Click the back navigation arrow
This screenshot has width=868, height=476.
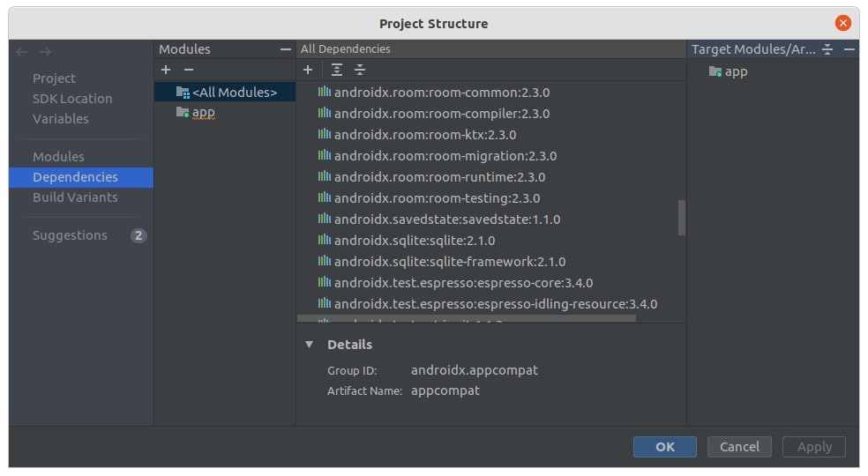(22, 52)
